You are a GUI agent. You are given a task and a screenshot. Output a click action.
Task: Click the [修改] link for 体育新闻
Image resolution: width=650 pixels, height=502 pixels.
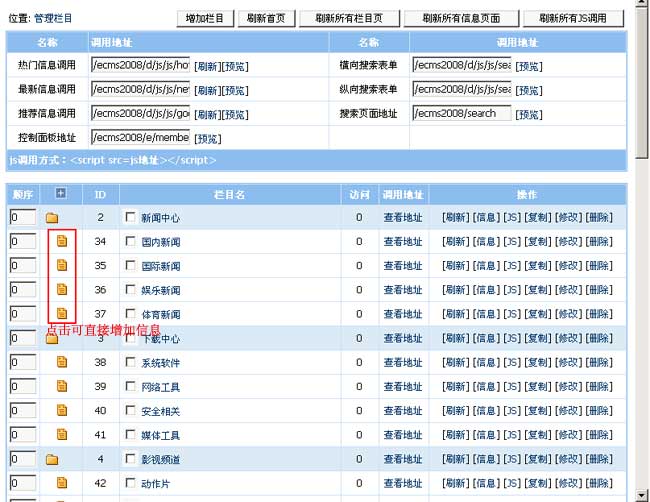pyautogui.click(x=568, y=314)
